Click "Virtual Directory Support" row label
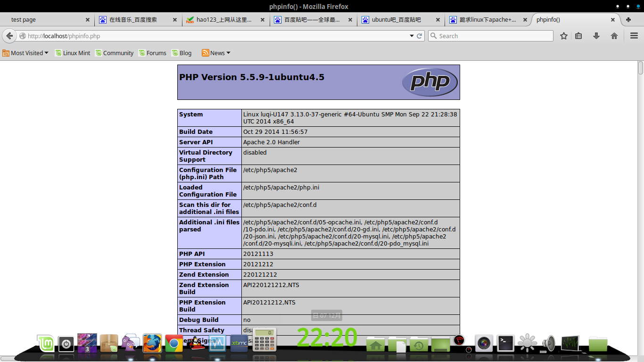The image size is (644, 362). coord(206,156)
